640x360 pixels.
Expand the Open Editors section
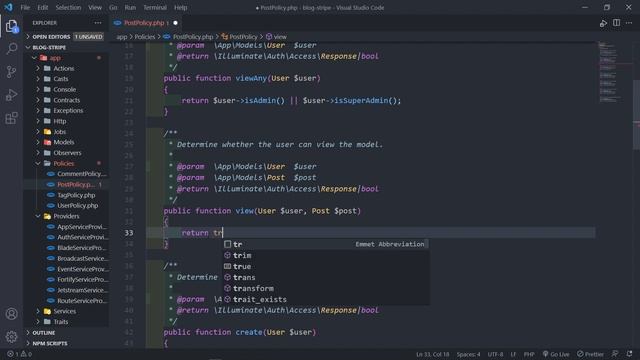pyautogui.click(x=65, y=37)
